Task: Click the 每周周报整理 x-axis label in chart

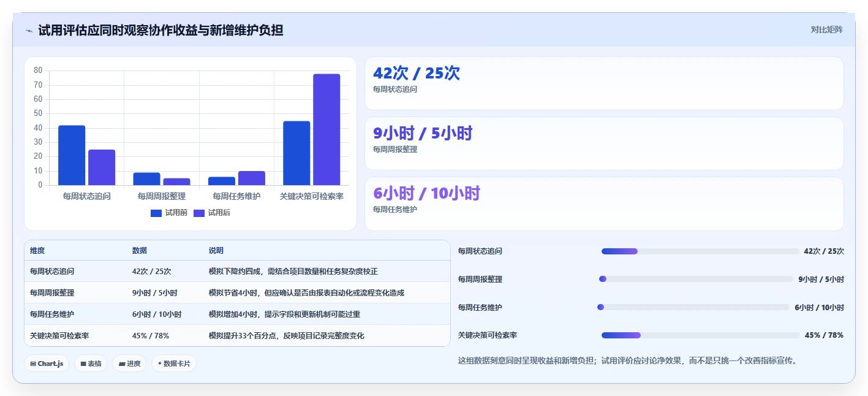Action: 162,196
